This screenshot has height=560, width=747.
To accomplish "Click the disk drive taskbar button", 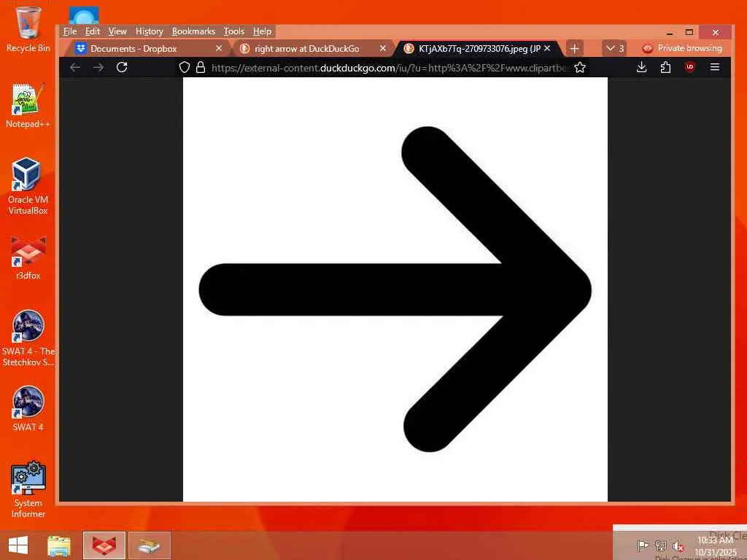I will point(149,545).
